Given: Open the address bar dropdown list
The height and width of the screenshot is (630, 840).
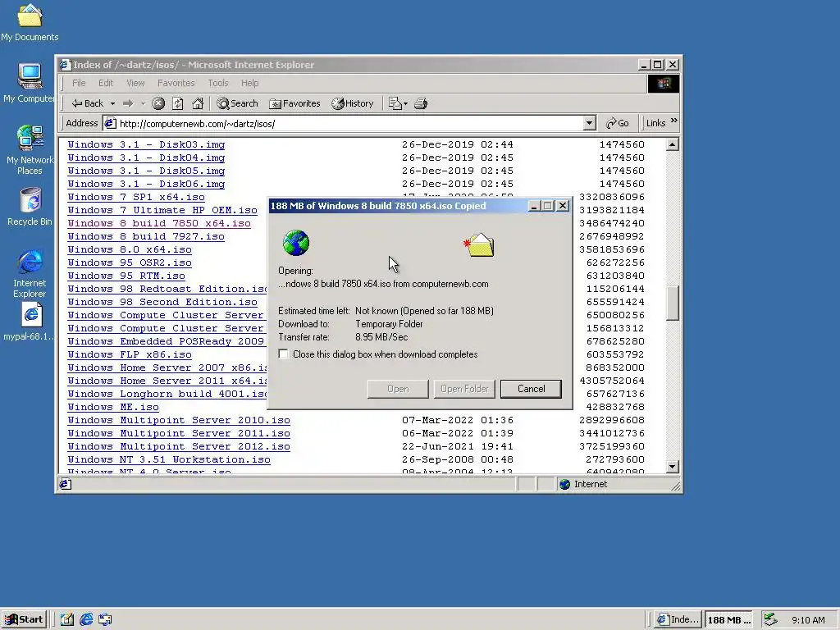Looking at the screenshot, I should [589, 123].
